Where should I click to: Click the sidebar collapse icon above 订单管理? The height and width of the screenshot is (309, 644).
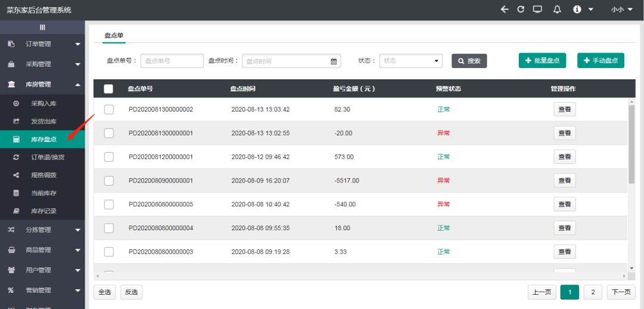pyautogui.click(x=42, y=27)
